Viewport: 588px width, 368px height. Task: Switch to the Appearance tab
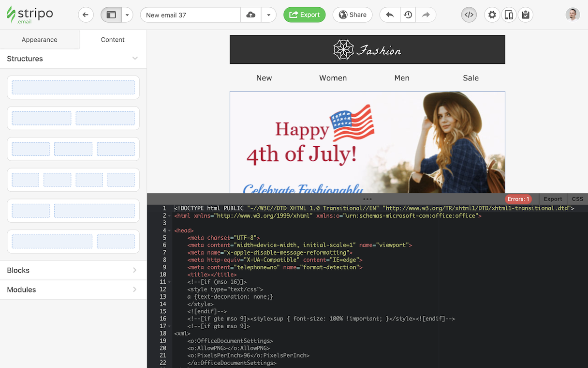(x=40, y=40)
